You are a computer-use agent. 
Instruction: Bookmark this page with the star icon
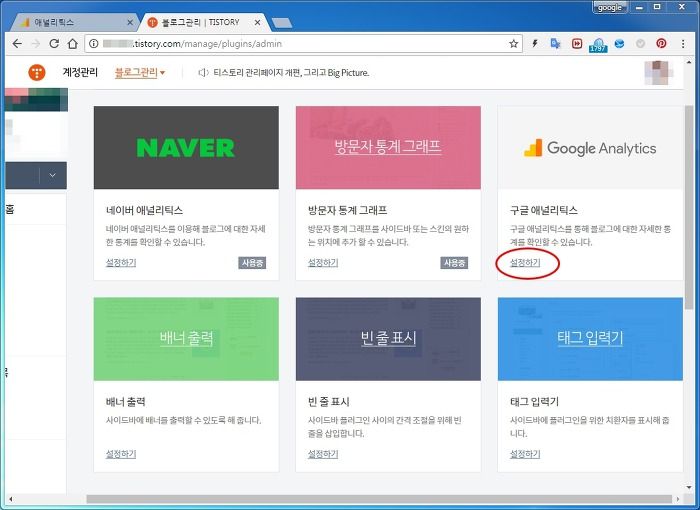[513, 44]
